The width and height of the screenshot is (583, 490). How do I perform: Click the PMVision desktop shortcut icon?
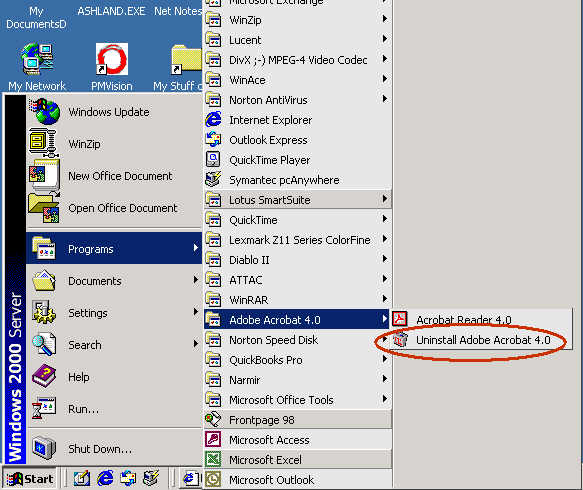112,59
